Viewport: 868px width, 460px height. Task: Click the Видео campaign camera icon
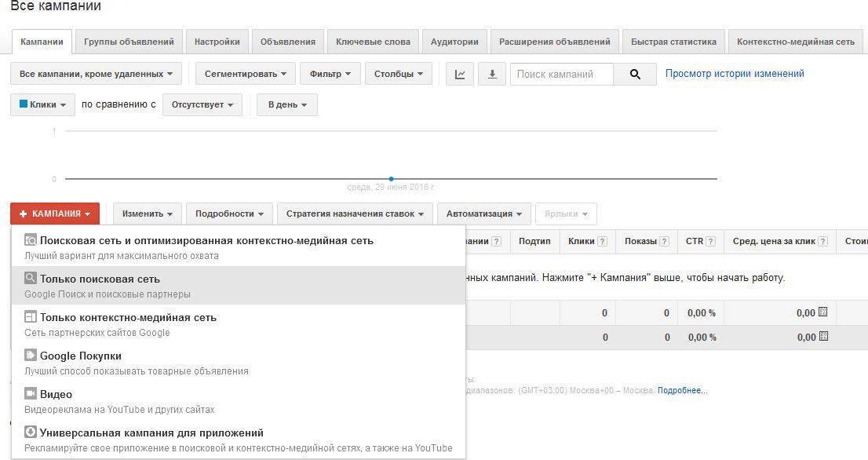pyautogui.click(x=31, y=394)
